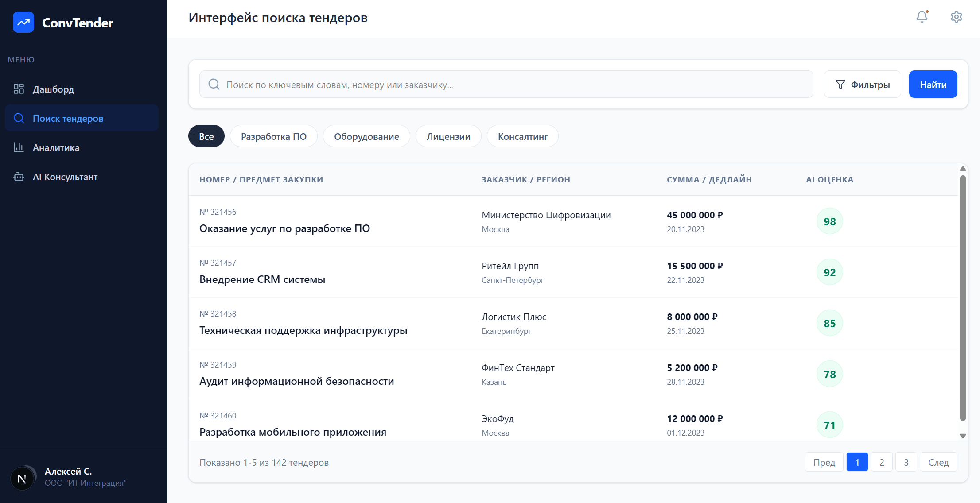Click tender number № 321458
Image resolution: width=980 pixels, height=503 pixels.
(x=218, y=314)
